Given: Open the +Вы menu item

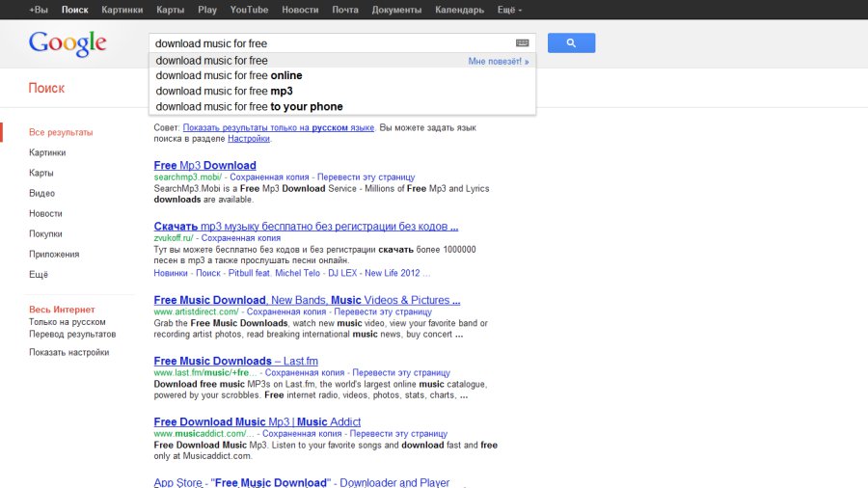Looking at the screenshot, I should (x=39, y=10).
